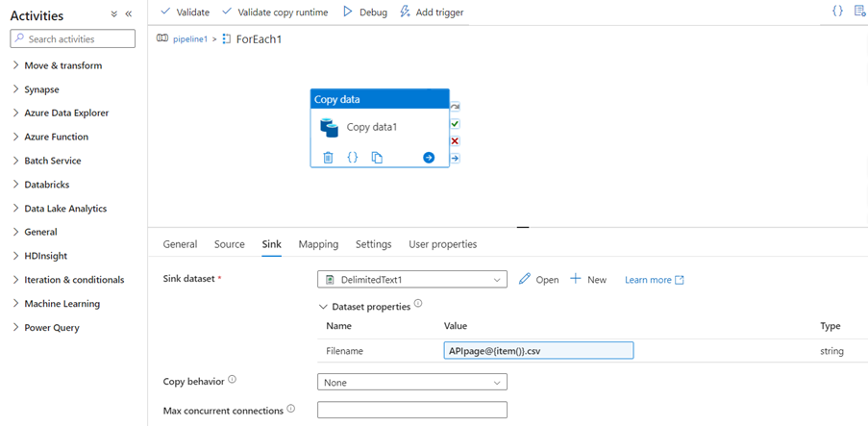Screen dimensions: 868x426
Task: Click the red failure output connector
Action: coord(455,141)
